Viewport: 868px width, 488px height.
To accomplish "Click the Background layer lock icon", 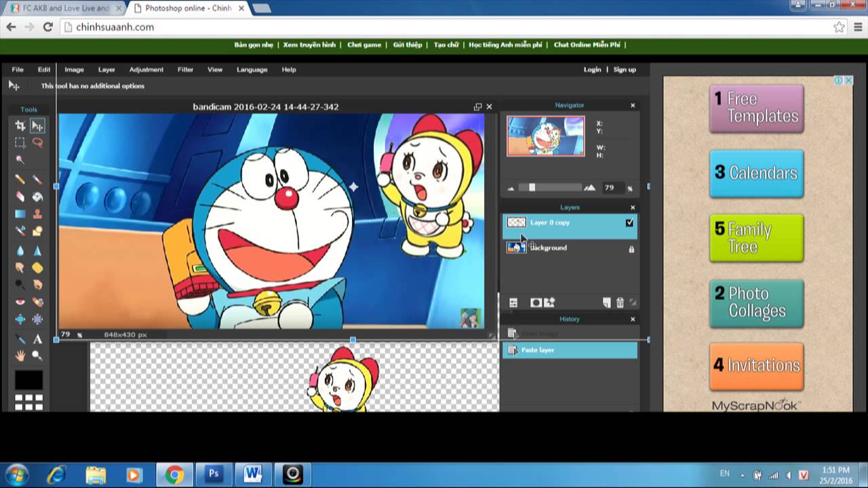I will (631, 249).
